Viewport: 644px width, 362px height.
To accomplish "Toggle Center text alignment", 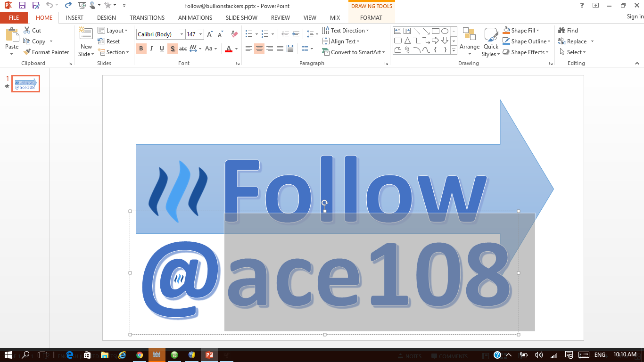I will click(259, 49).
